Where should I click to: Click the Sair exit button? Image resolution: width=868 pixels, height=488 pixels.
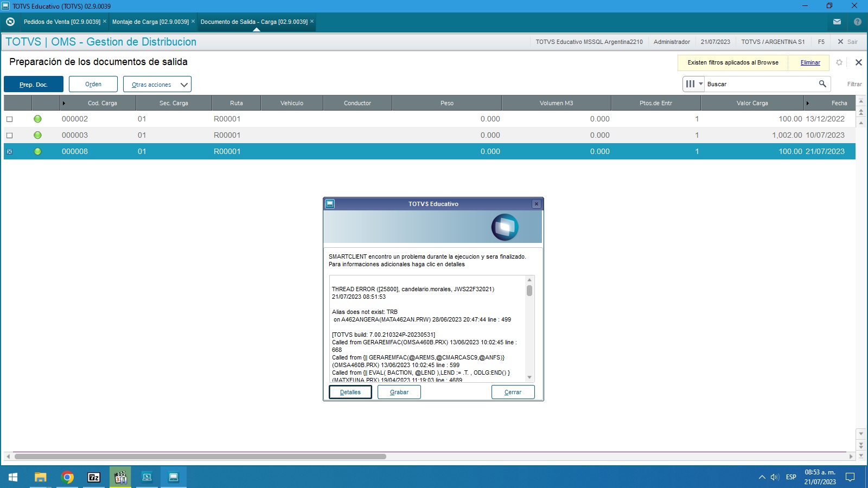point(848,42)
